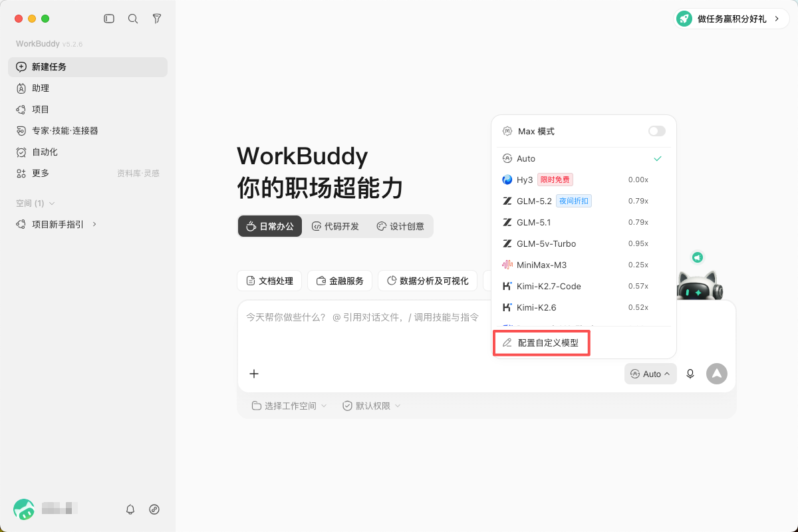
Task: Click the Kimi-K2.7-Code logo icon
Action: (x=507, y=286)
